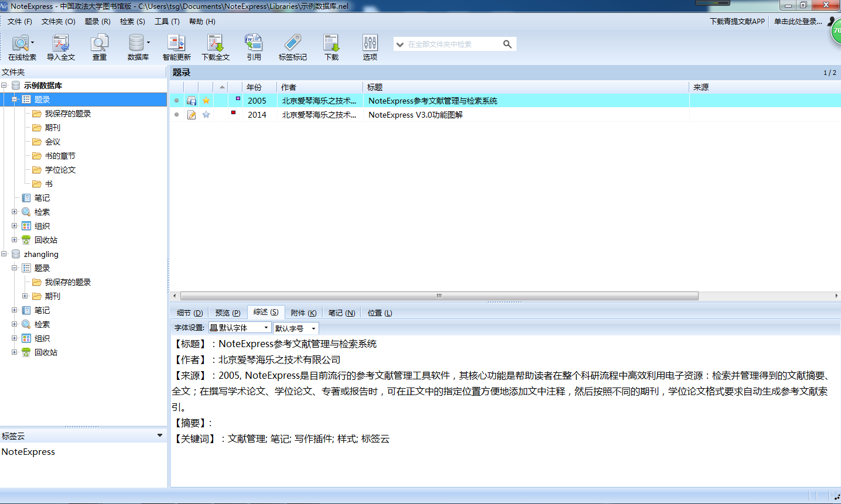This screenshot has width=841, height=504.
Task: Open the 文件夹 (O) menu
Action: (x=59, y=22)
